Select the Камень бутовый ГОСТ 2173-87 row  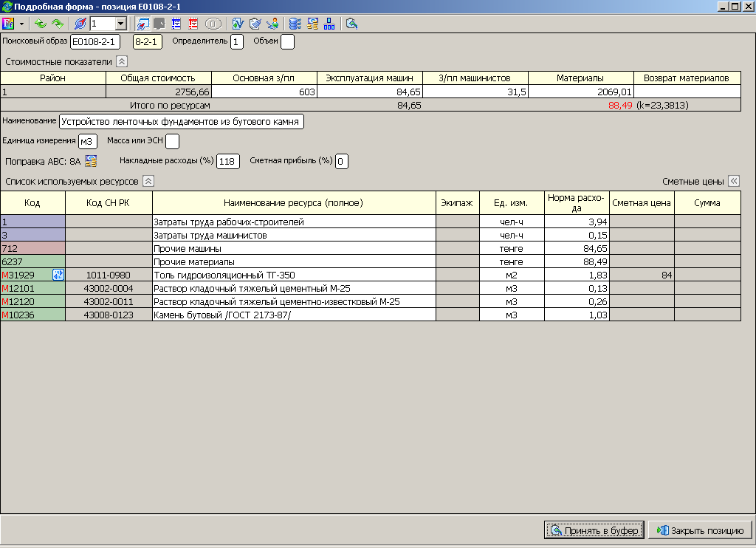[x=371, y=315]
